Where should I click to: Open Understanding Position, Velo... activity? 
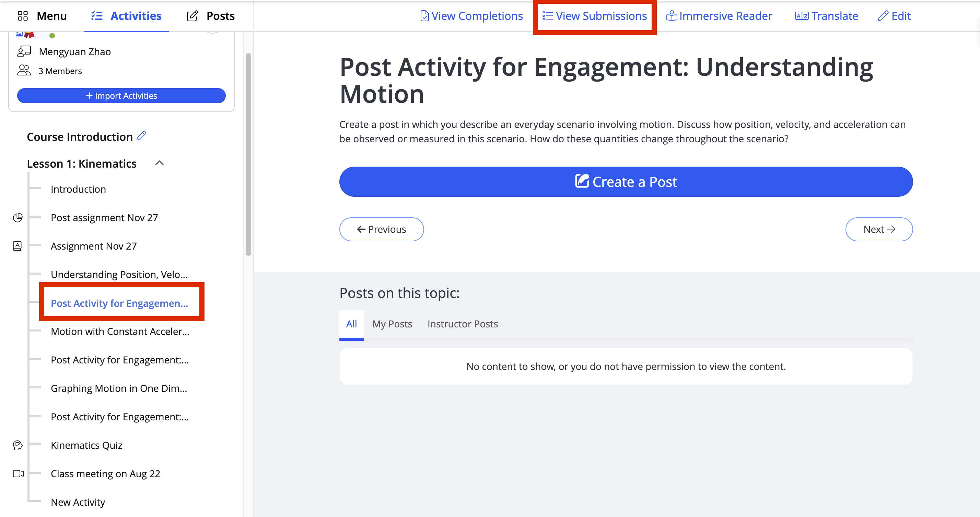coord(119,275)
